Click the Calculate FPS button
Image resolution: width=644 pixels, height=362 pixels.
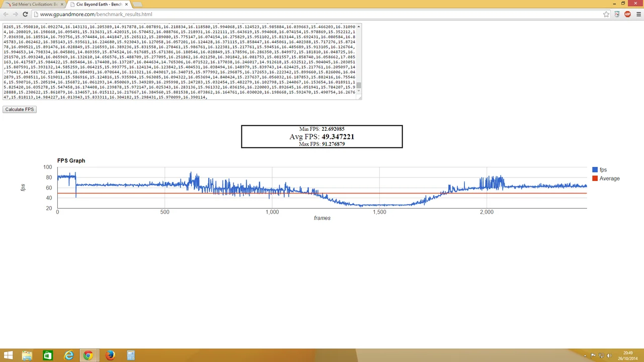(x=20, y=109)
